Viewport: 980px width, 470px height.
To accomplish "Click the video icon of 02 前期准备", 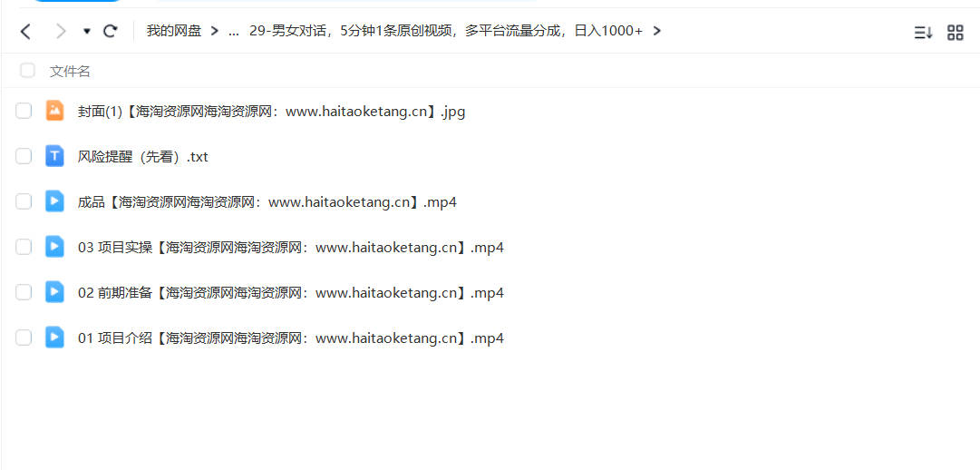I will (55, 291).
